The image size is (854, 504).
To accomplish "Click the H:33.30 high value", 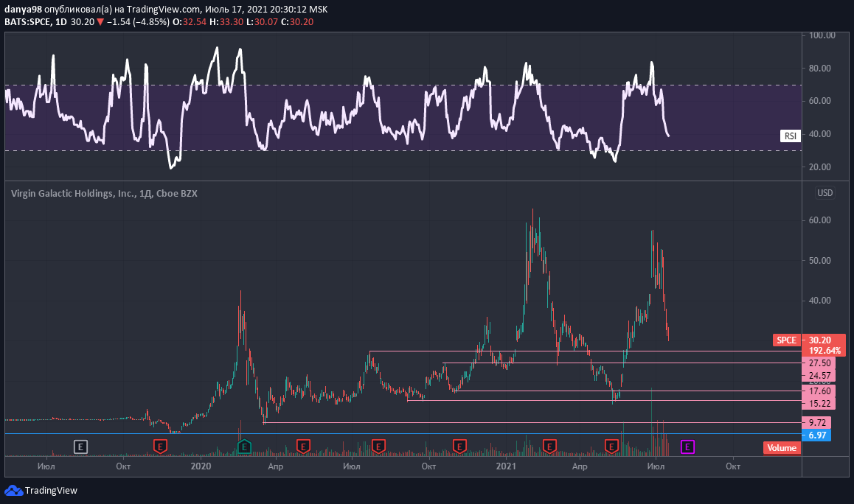I will click(x=226, y=22).
